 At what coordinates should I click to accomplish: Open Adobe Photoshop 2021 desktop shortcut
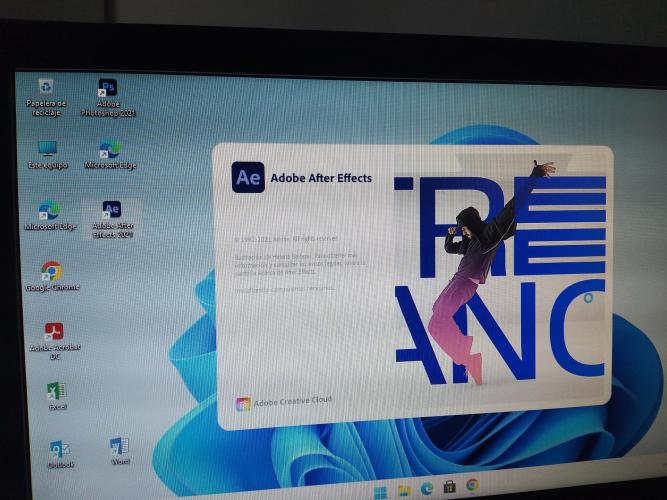(x=108, y=98)
